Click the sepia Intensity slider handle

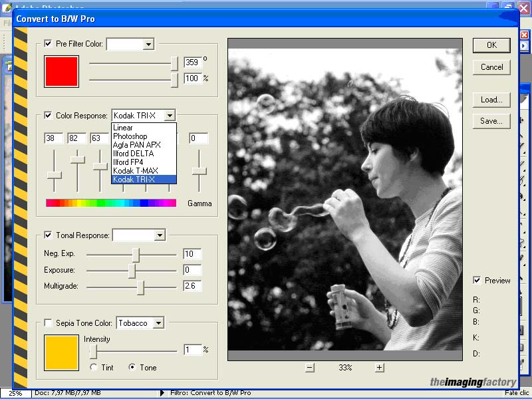point(93,352)
